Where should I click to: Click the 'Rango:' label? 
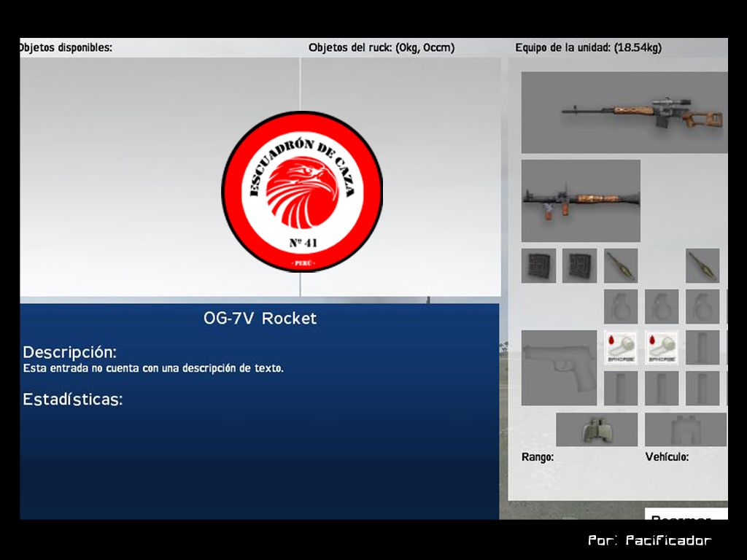[538, 457]
